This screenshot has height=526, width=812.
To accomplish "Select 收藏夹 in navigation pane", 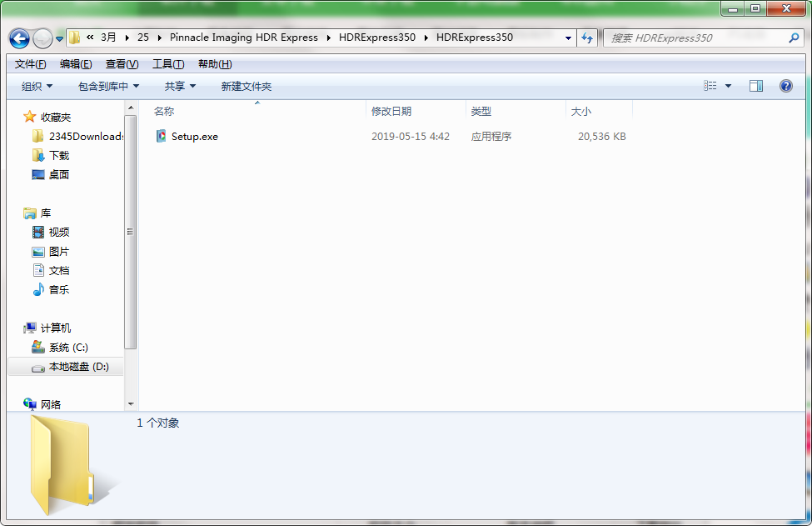I will point(56,117).
